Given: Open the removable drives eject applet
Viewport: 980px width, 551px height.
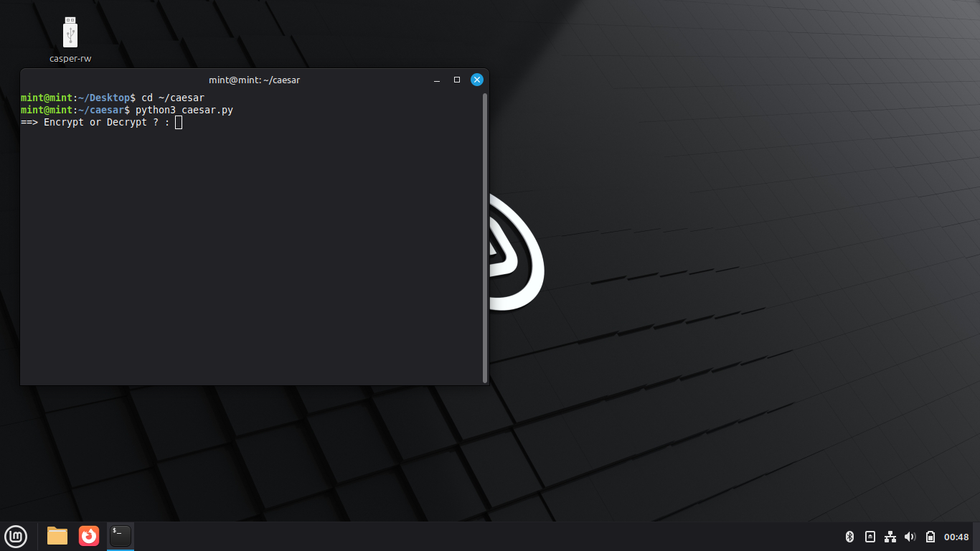Looking at the screenshot, I should coord(870,537).
